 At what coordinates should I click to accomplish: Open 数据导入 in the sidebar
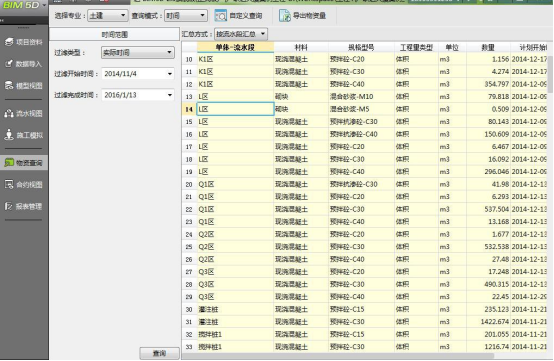point(24,64)
